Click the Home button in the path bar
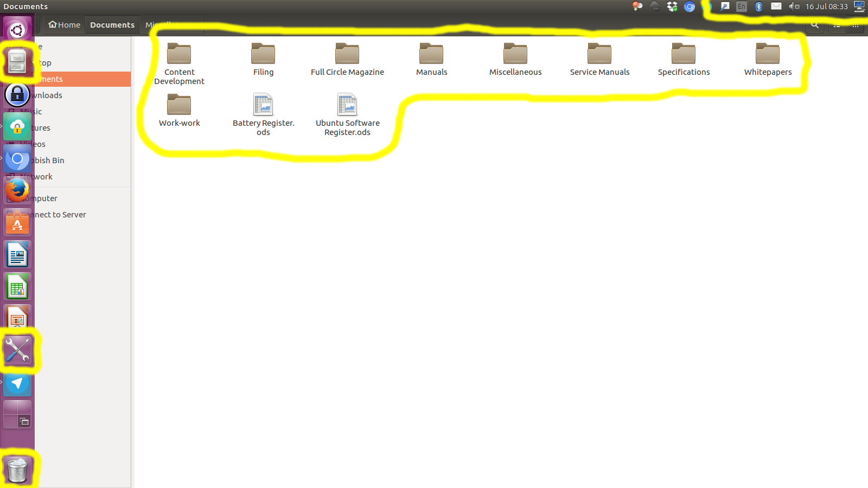This screenshot has width=868, height=488. pos(63,24)
